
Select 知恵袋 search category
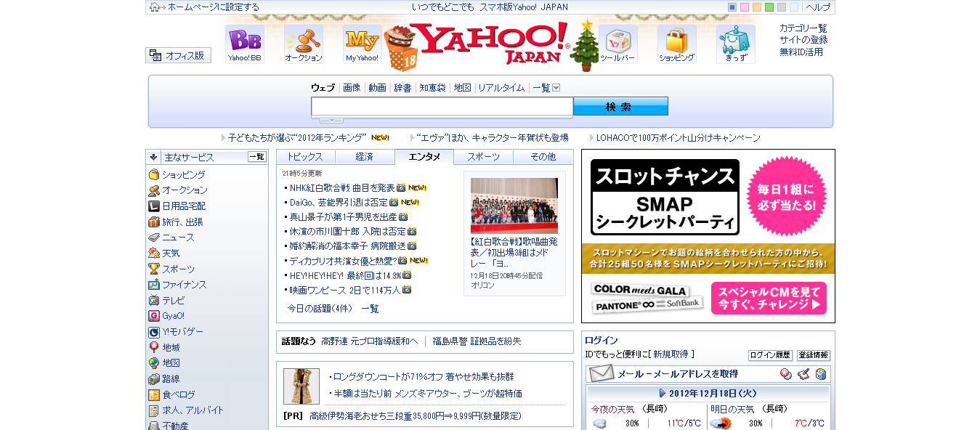click(x=432, y=88)
